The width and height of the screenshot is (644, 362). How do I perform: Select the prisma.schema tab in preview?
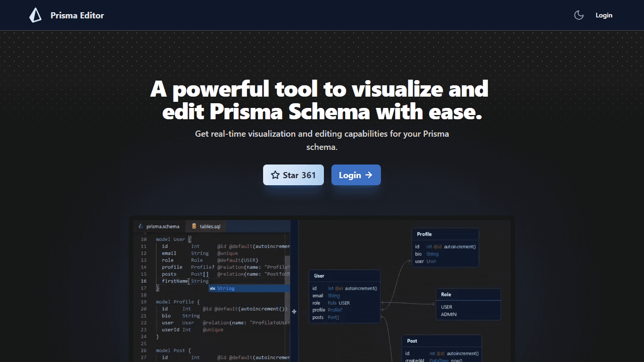pyautogui.click(x=159, y=226)
